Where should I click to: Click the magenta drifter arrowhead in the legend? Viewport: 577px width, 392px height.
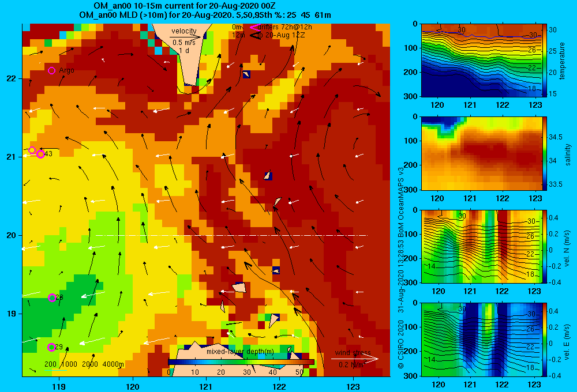point(255,27)
